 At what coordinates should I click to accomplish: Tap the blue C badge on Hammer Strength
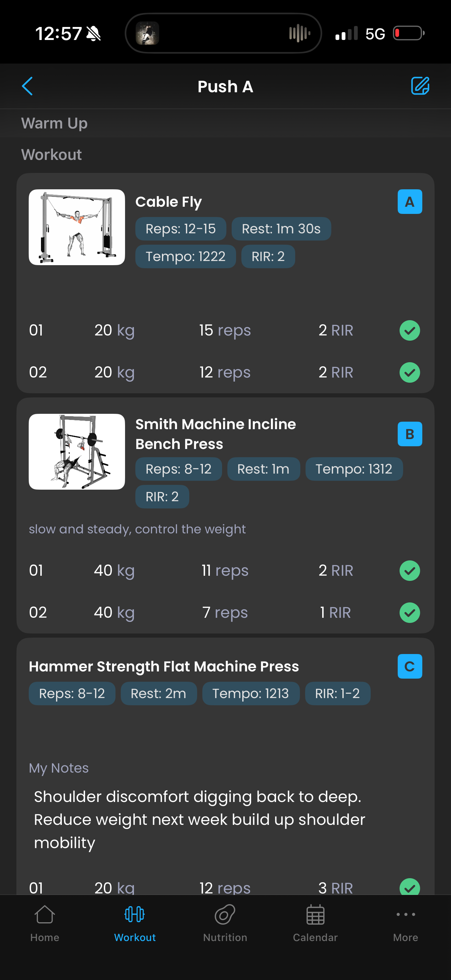coord(410,666)
